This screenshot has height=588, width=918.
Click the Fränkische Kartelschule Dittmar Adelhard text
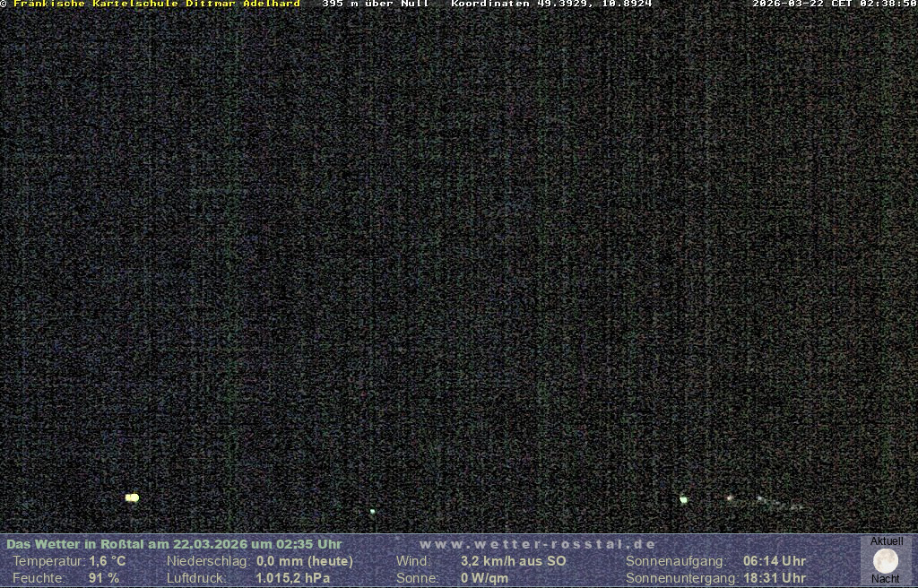pos(157,4)
